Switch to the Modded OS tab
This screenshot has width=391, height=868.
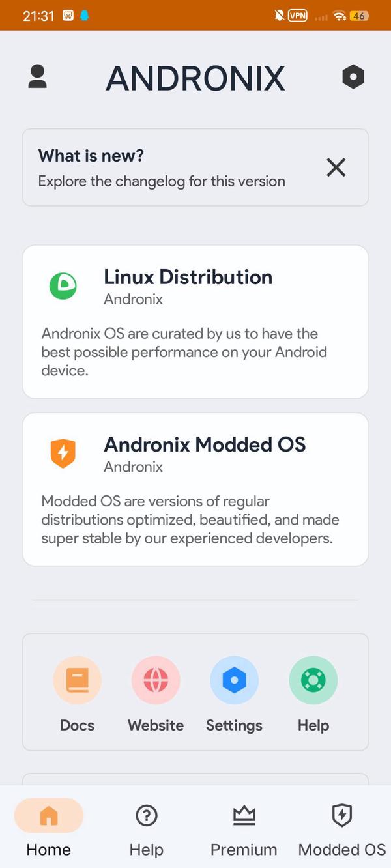click(x=341, y=828)
